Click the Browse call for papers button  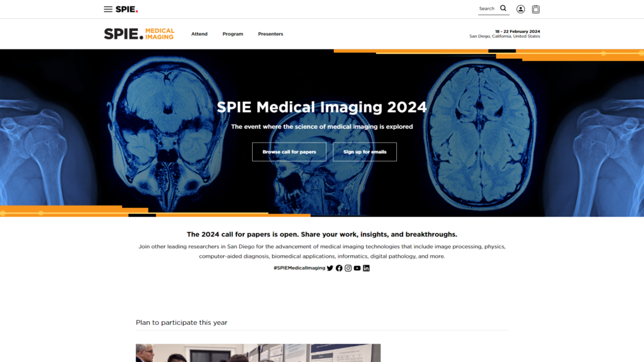click(289, 152)
